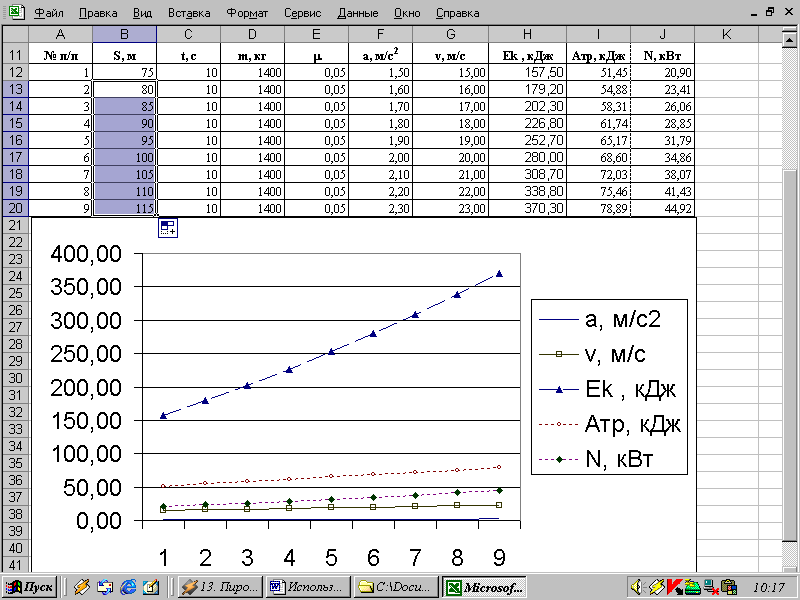Image resolution: width=800 pixels, height=600 pixels.
Task: Open the C:\Docu... folder taskbar button
Action: (396, 586)
